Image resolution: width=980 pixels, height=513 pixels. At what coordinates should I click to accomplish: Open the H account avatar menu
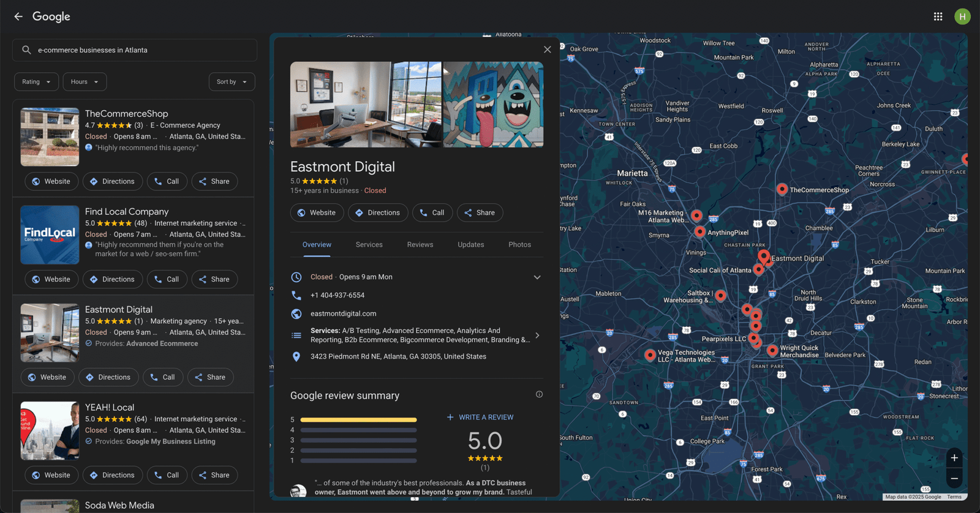coord(962,17)
